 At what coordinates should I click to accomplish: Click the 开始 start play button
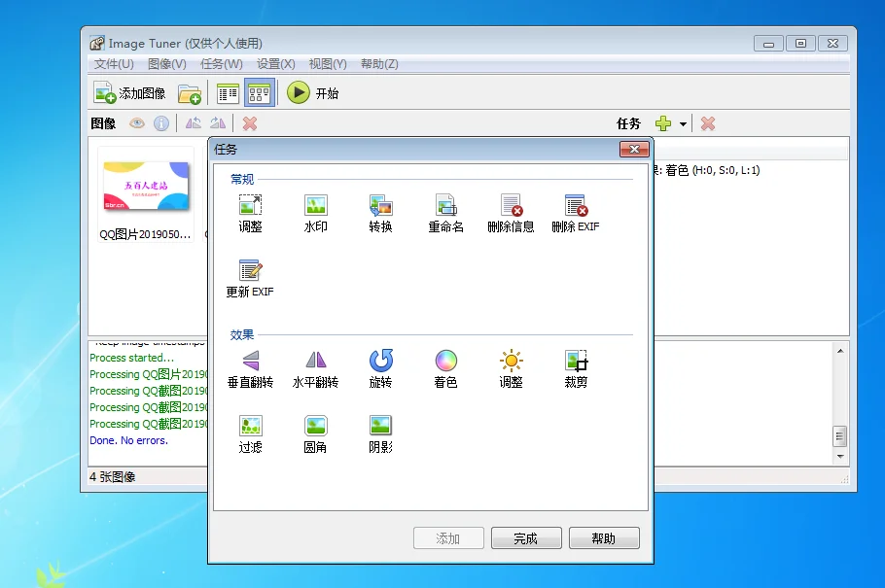[x=313, y=92]
